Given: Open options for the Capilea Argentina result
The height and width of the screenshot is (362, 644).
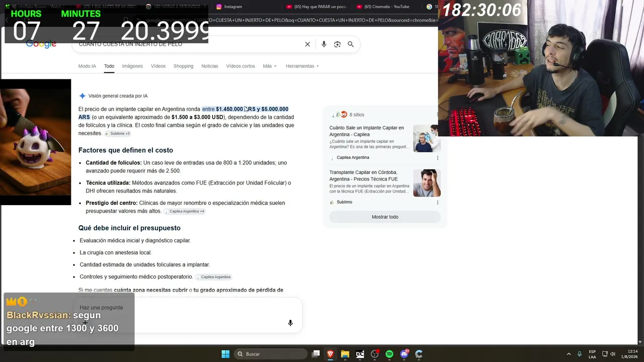Looking at the screenshot, I should pyautogui.click(x=437, y=158).
